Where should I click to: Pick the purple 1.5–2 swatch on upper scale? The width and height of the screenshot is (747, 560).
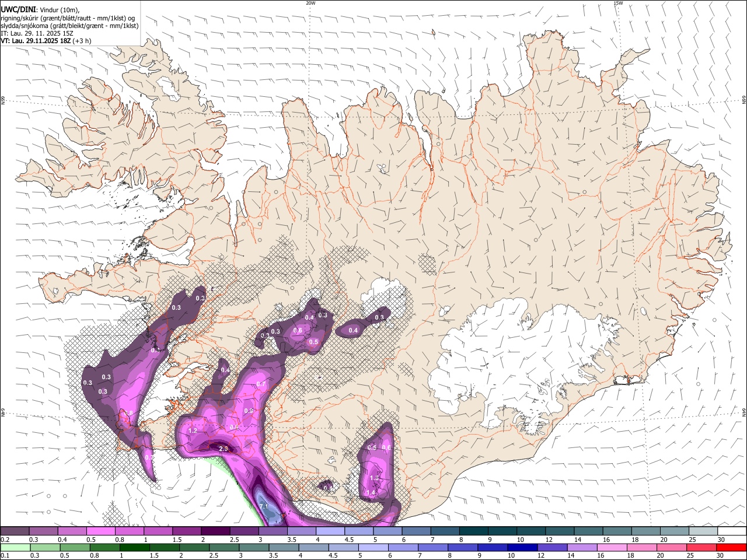pos(186,531)
